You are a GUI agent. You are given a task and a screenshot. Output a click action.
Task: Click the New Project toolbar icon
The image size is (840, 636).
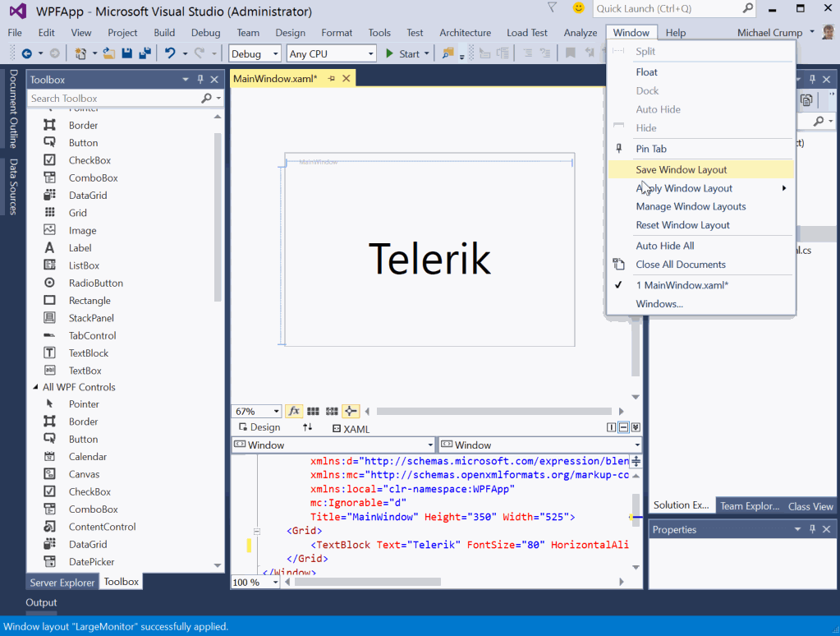80,53
